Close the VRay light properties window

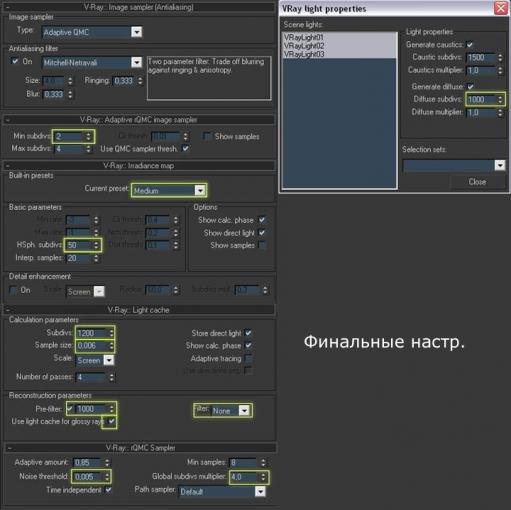501,8
